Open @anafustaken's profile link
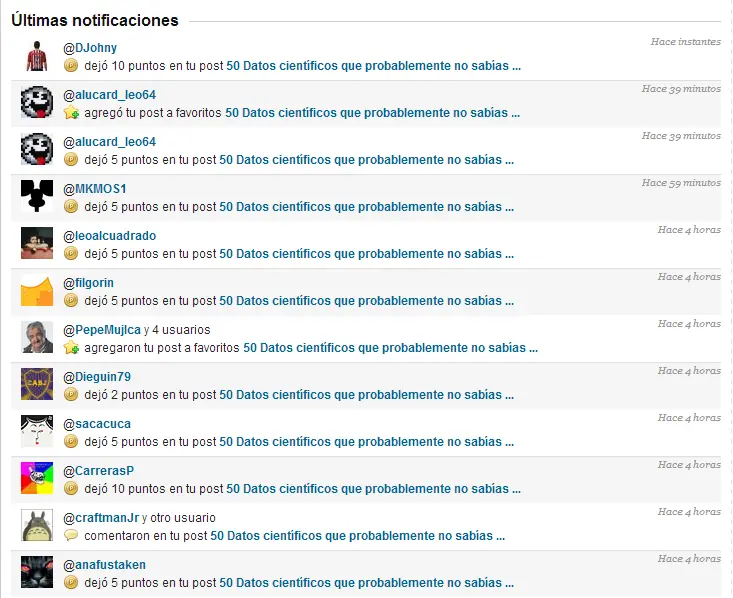The width and height of the screenshot is (733, 598). pyautogui.click(x=105, y=565)
